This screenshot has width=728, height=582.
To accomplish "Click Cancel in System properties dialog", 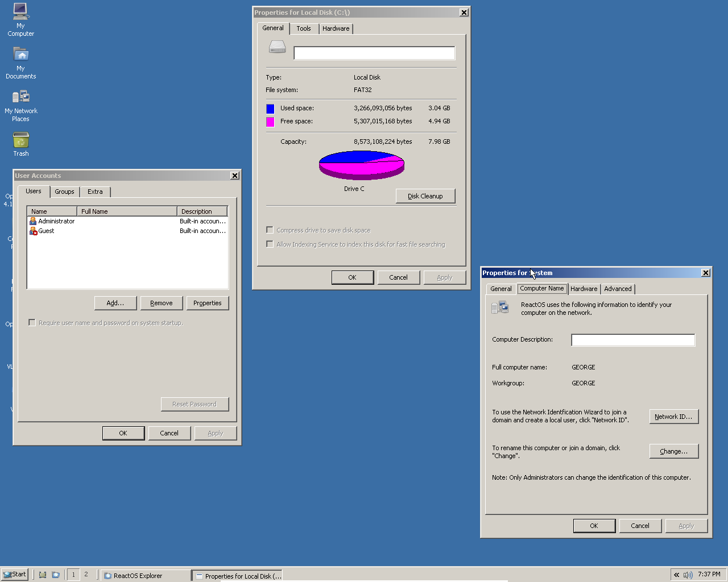I will (640, 526).
